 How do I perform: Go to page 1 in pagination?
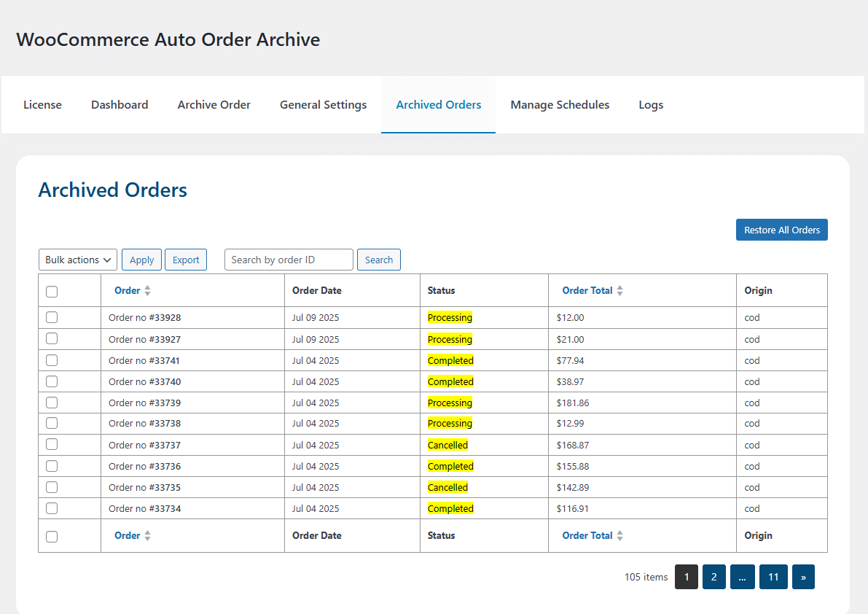point(687,577)
